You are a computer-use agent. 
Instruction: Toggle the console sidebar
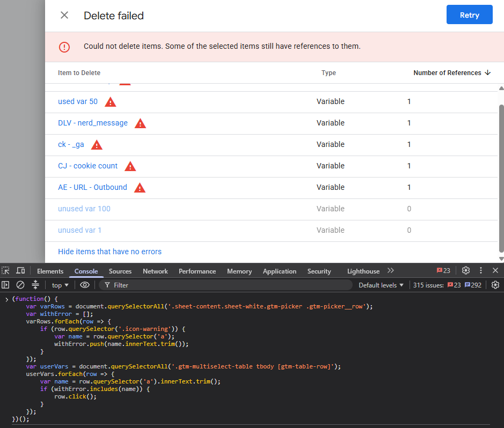[5, 285]
